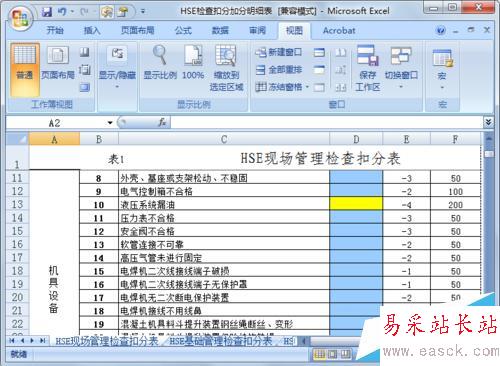Select row 18 header

click(x=17, y=270)
